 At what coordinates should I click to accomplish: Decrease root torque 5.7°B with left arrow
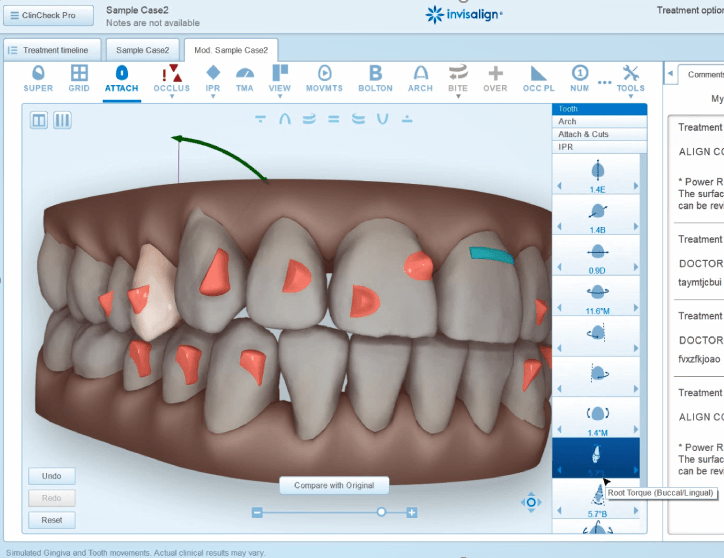(x=560, y=510)
